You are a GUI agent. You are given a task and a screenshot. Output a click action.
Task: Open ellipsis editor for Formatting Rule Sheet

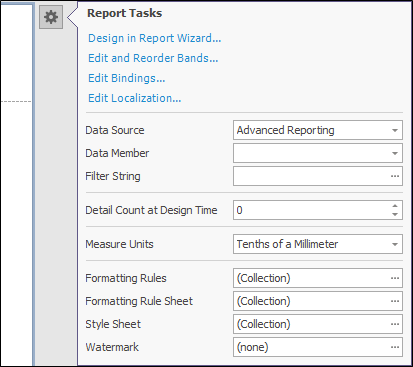coord(395,301)
